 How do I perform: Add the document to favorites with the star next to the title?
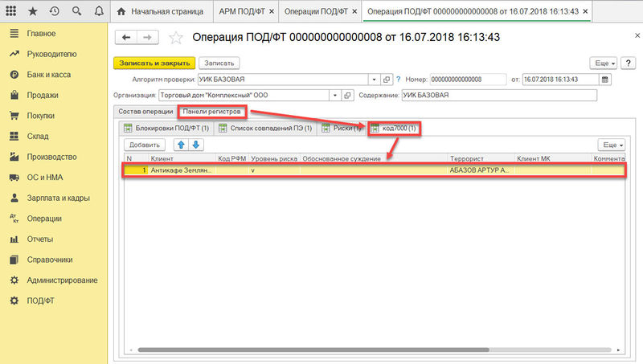pos(176,38)
